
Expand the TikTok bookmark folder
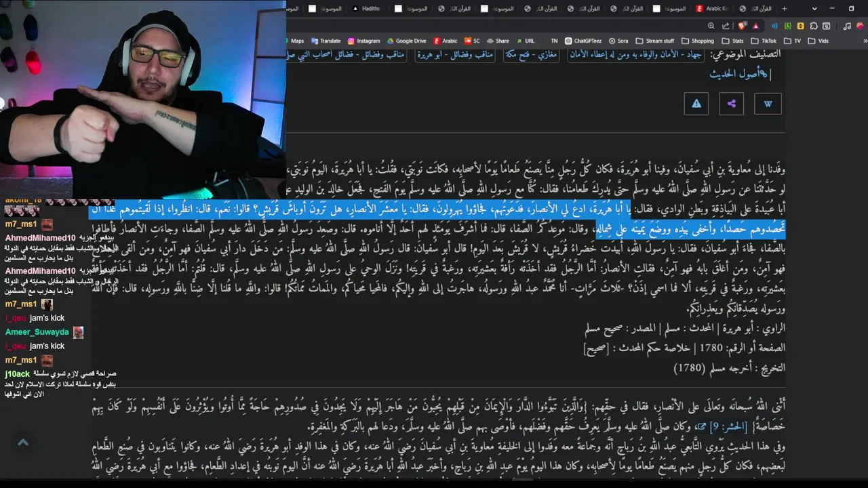[x=764, y=41]
